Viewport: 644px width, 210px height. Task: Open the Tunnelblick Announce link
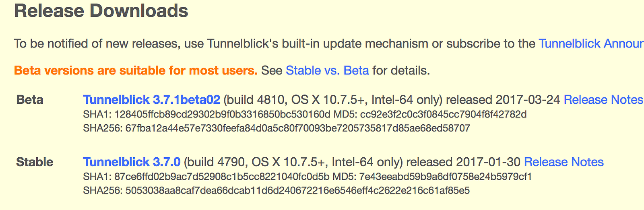[590, 43]
